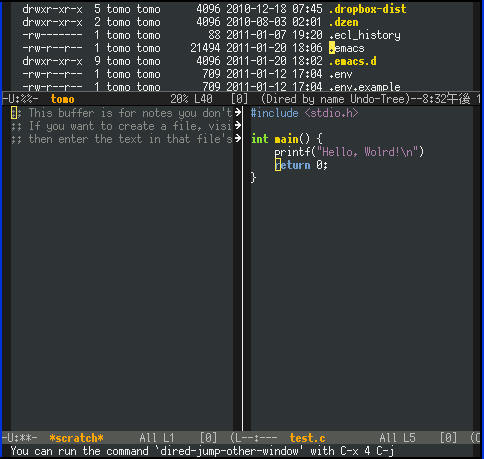Click the 8:32 time display in Dired mode line
484x459 pixels.
[446, 99]
